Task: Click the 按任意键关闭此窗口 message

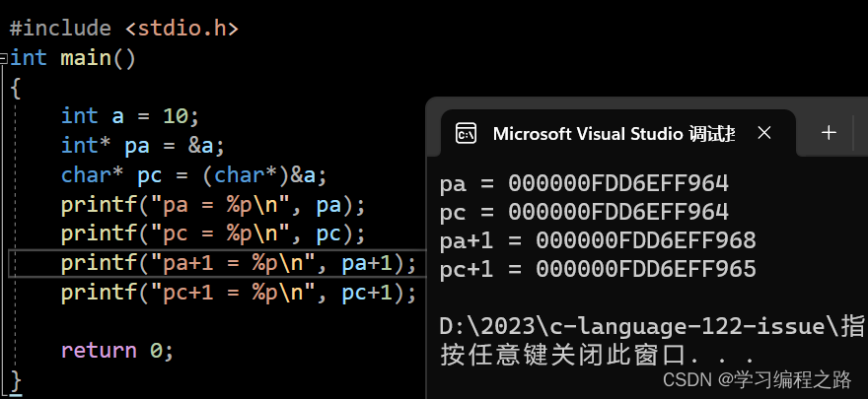Action: pos(597,356)
